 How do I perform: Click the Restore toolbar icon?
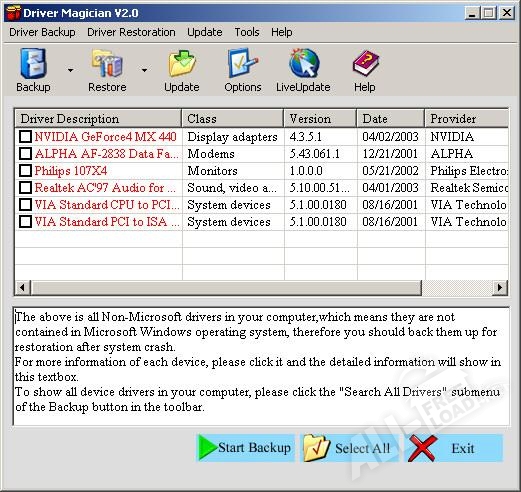pos(107,63)
